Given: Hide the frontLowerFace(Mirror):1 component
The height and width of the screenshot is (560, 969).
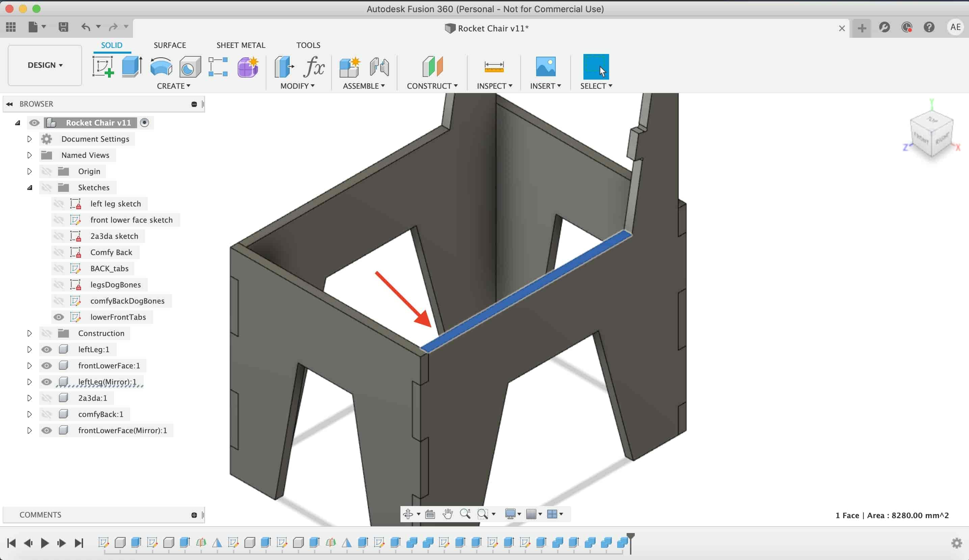Looking at the screenshot, I should pos(46,430).
